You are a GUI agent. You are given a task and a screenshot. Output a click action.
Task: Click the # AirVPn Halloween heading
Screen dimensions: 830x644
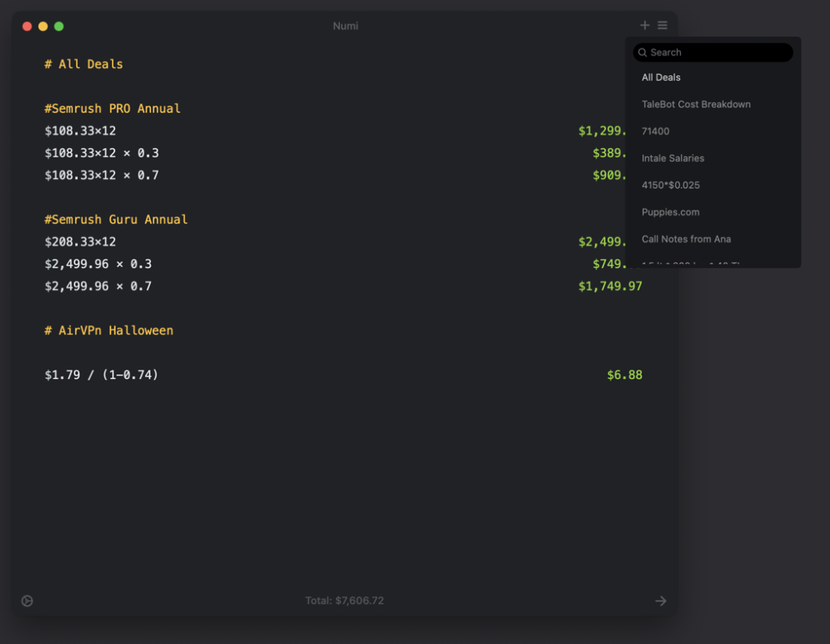(109, 331)
